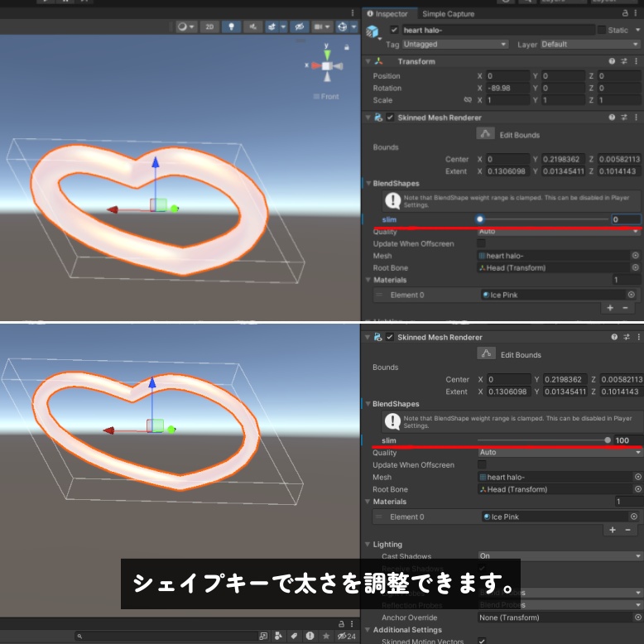Toggle scene audio icon in toolbar
Viewport: 644px width, 644px height.
pos(253,26)
